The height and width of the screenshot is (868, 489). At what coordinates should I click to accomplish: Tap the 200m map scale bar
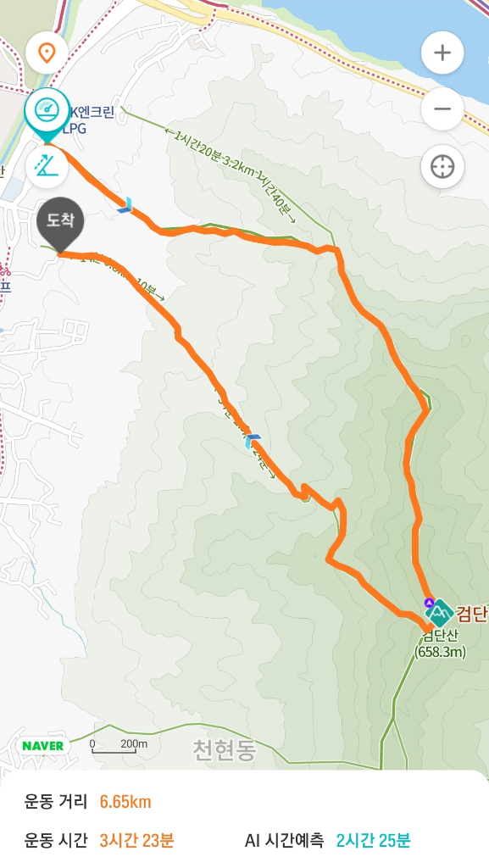tap(119, 746)
